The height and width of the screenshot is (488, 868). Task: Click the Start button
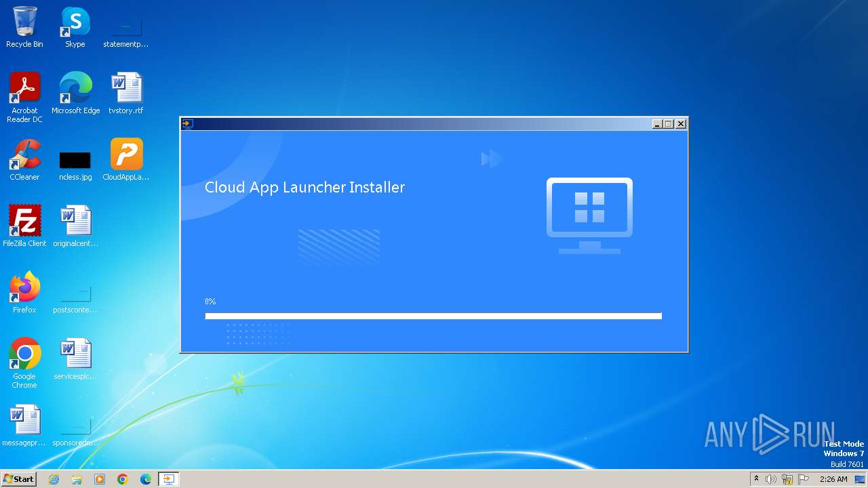(x=18, y=479)
